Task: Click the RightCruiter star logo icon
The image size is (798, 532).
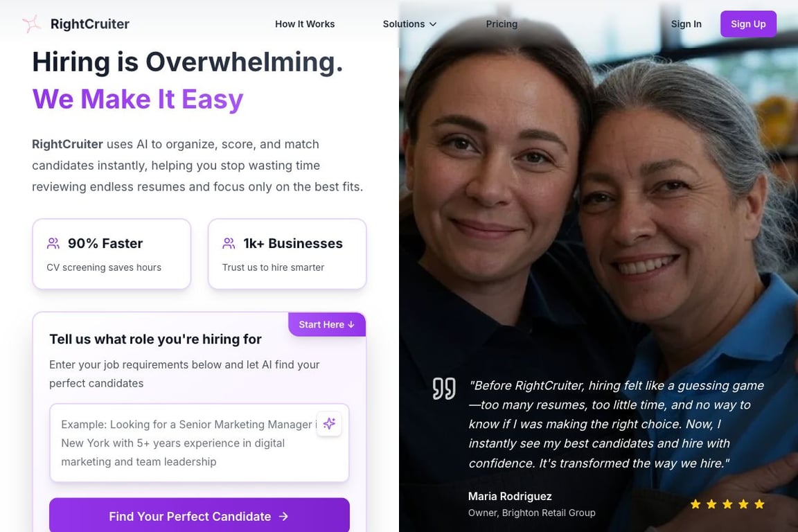Action: 31,24
